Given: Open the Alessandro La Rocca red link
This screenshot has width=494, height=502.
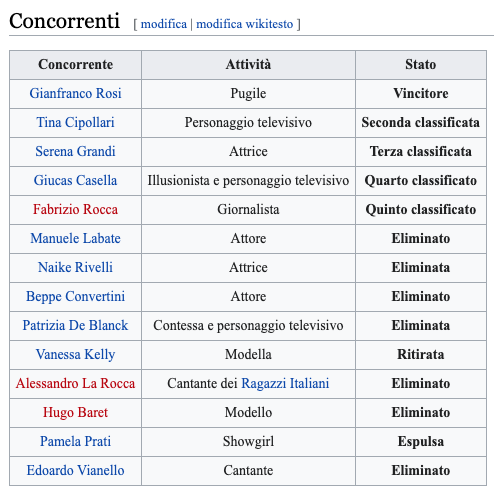Looking at the screenshot, I should (x=75, y=383).
